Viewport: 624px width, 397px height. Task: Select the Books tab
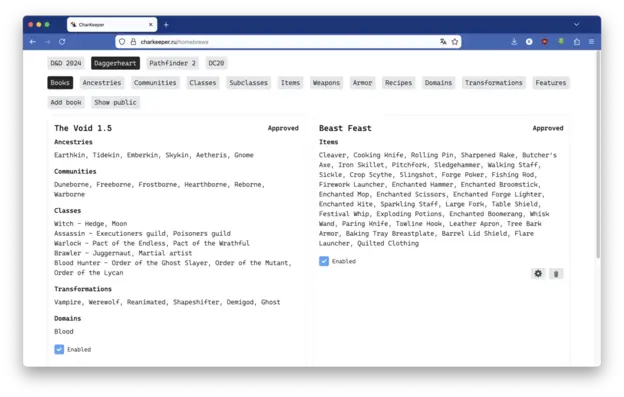tap(60, 83)
